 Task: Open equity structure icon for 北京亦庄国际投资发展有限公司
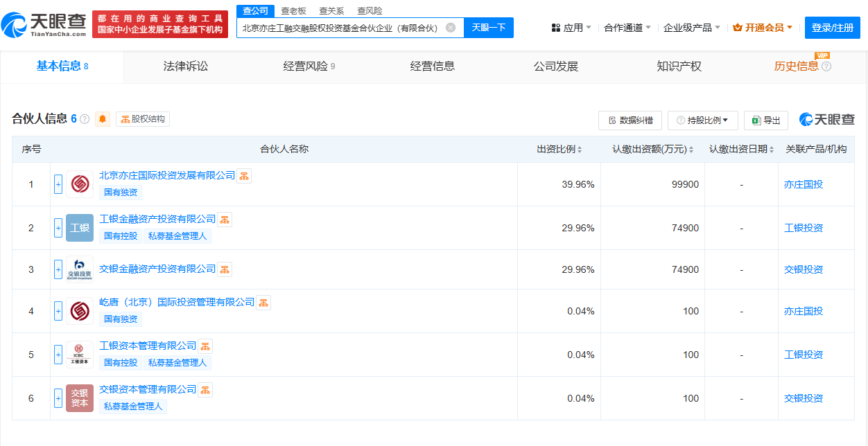(244, 176)
